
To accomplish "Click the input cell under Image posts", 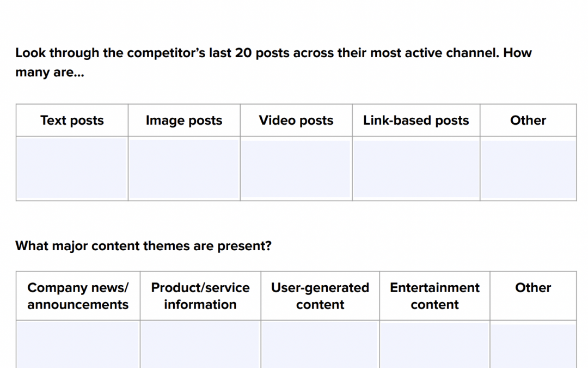I will [184, 168].
